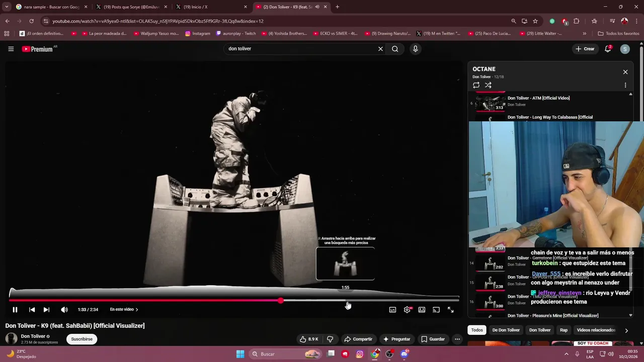The width and height of the screenshot is (644, 362).
Task: Select the 'Todos' filter chip
Action: (477, 330)
